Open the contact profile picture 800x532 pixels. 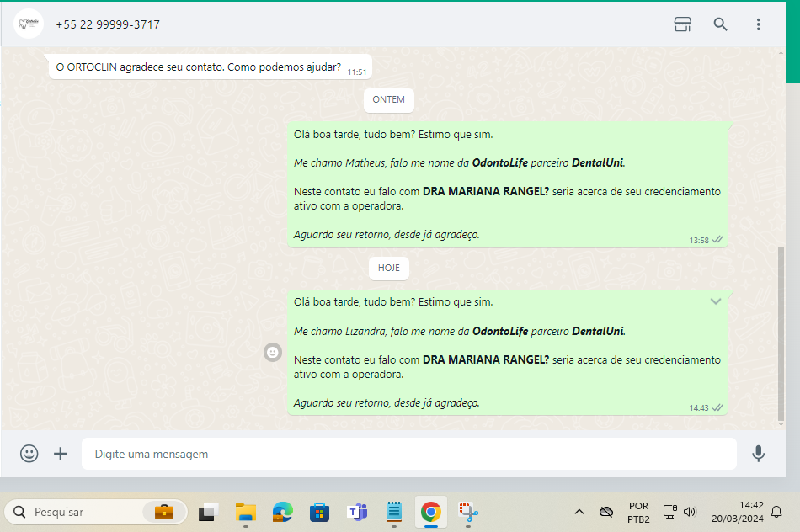click(29, 24)
